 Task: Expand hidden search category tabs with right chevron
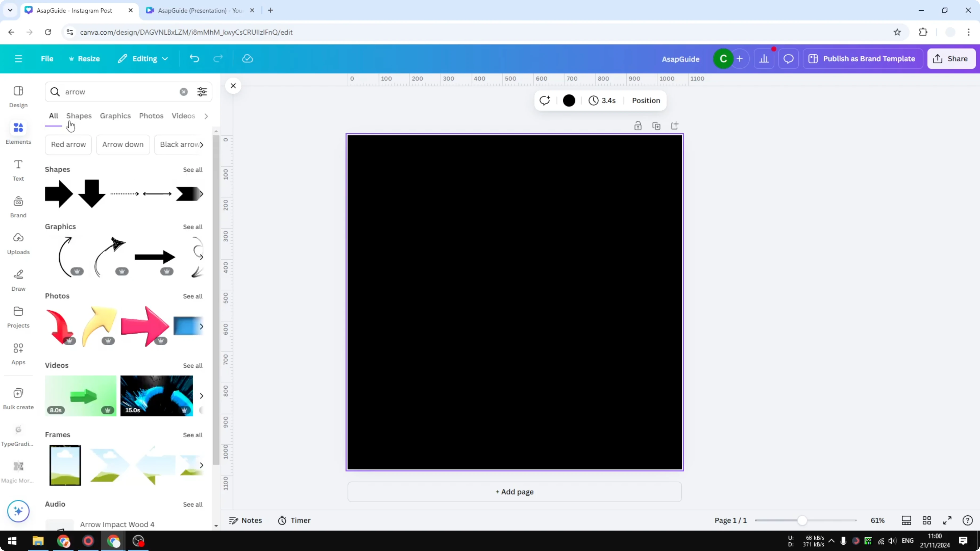(206, 116)
